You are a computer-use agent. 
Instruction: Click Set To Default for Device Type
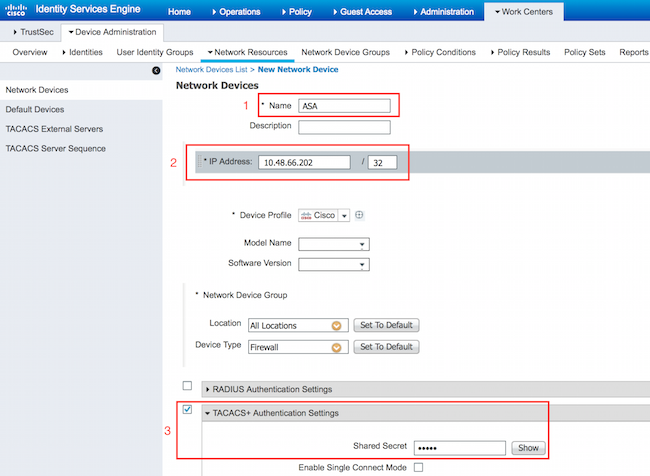click(386, 347)
